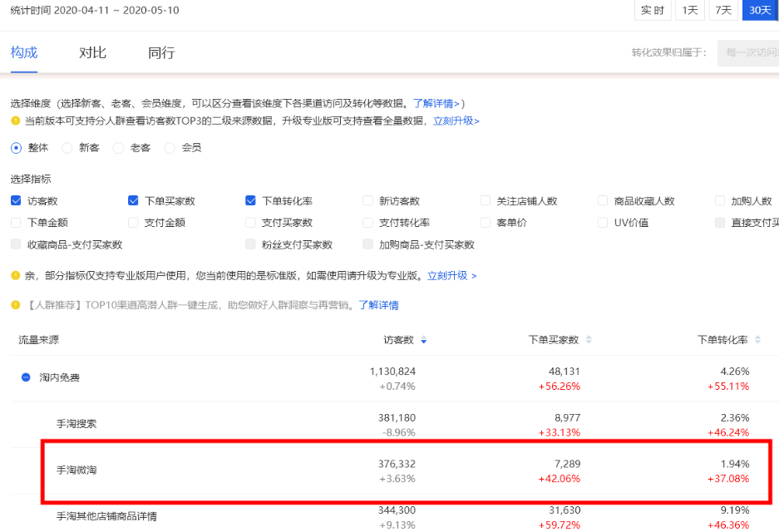The height and width of the screenshot is (532, 779).
Task: Enable the 商品收藏人数 checkbox
Action: pos(603,200)
